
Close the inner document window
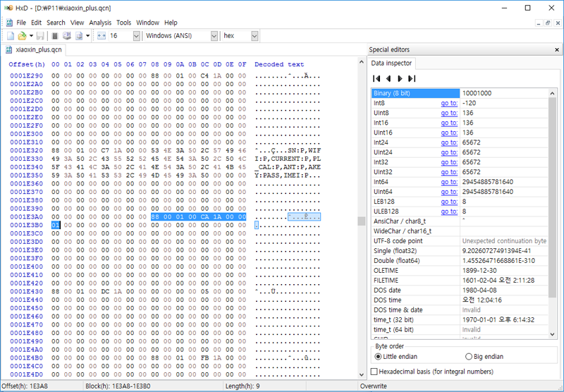pyautogui.click(x=557, y=23)
